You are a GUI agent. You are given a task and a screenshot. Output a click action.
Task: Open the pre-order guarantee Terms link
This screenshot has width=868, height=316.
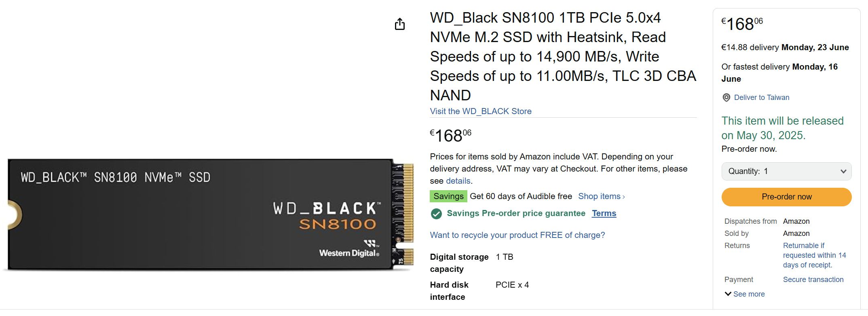click(x=604, y=213)
